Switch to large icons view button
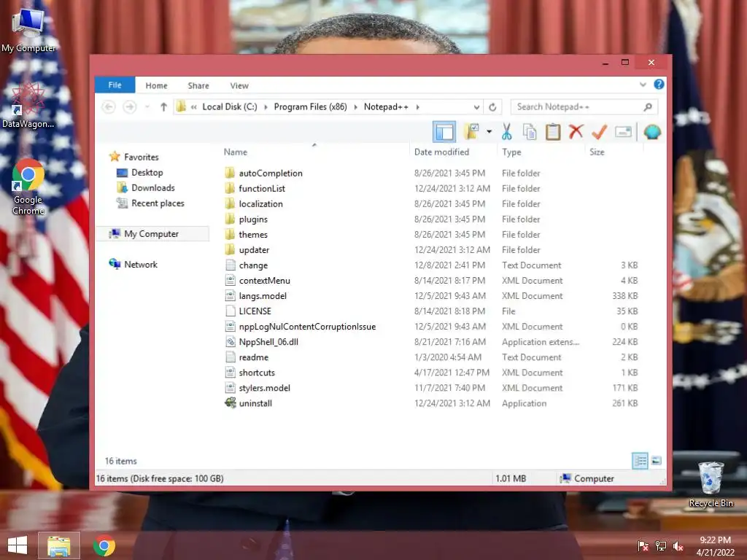The image size is (747, 560). (x=657, y=461)
